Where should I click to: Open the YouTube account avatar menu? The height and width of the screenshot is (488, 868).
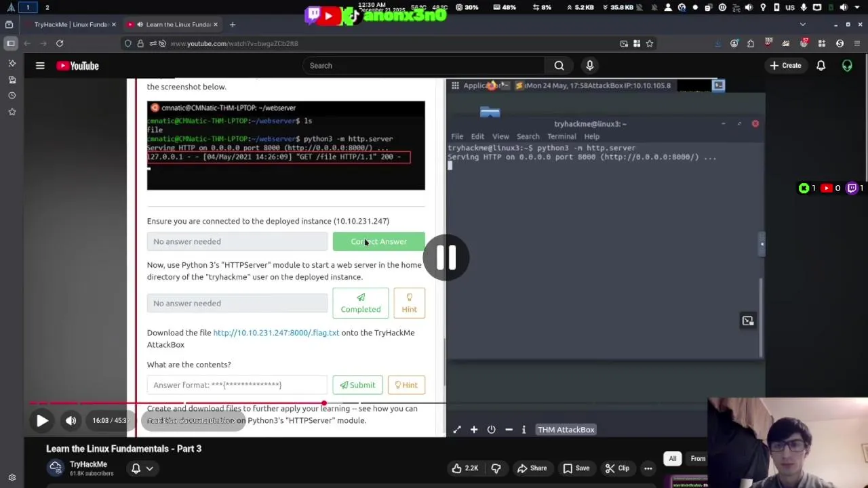847,66
